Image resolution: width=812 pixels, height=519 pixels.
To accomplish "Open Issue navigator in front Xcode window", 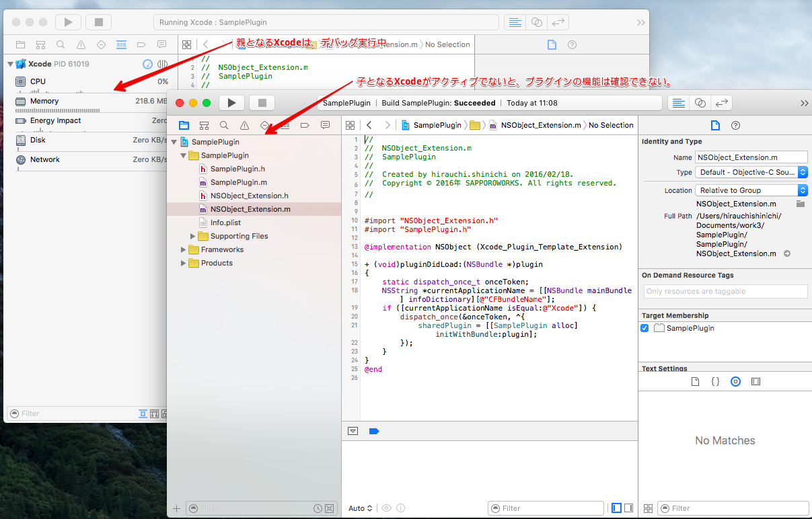I will [x=244, y=125].
